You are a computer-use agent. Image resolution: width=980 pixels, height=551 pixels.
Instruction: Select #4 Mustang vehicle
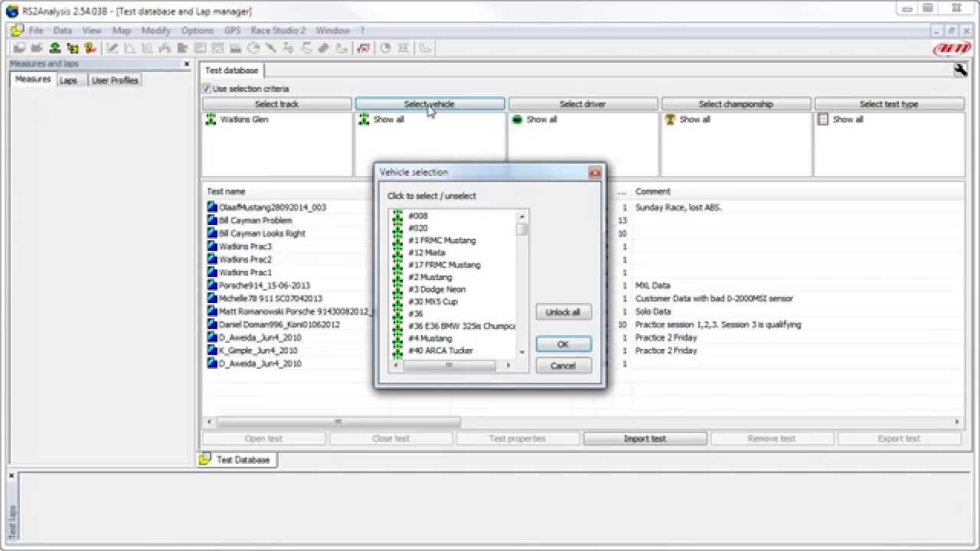tap(430, 338)
